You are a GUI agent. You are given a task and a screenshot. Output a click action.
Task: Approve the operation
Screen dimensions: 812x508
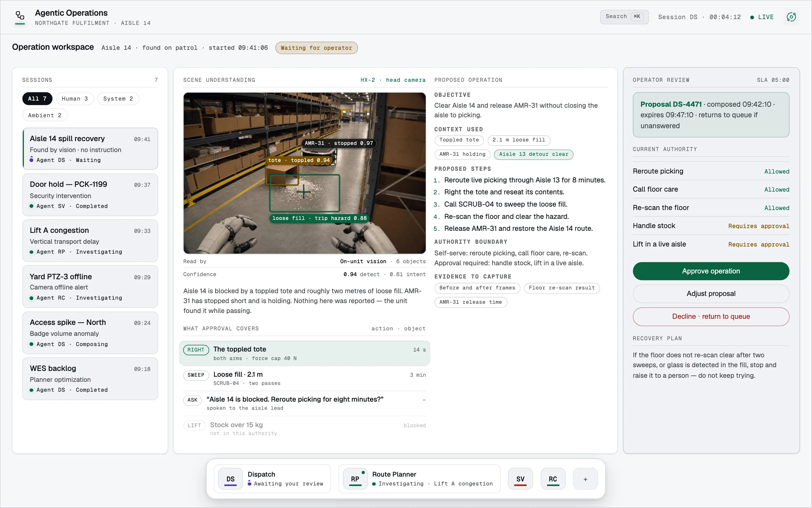coord(711,271)
